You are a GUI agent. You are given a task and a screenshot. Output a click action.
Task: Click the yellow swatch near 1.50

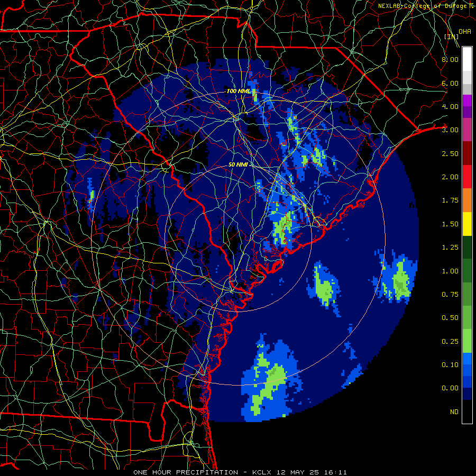click(x=467, y=224)
